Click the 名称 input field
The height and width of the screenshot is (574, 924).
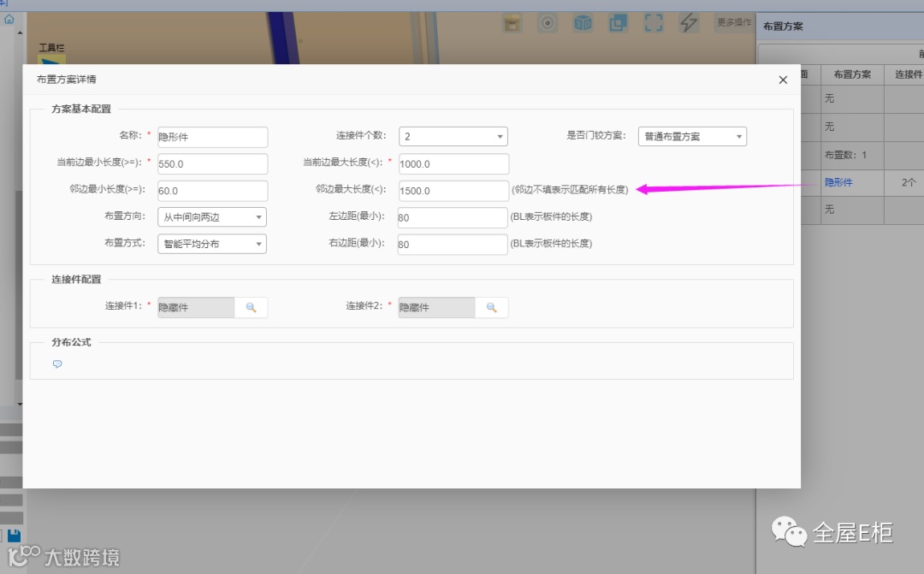[213, 137]
